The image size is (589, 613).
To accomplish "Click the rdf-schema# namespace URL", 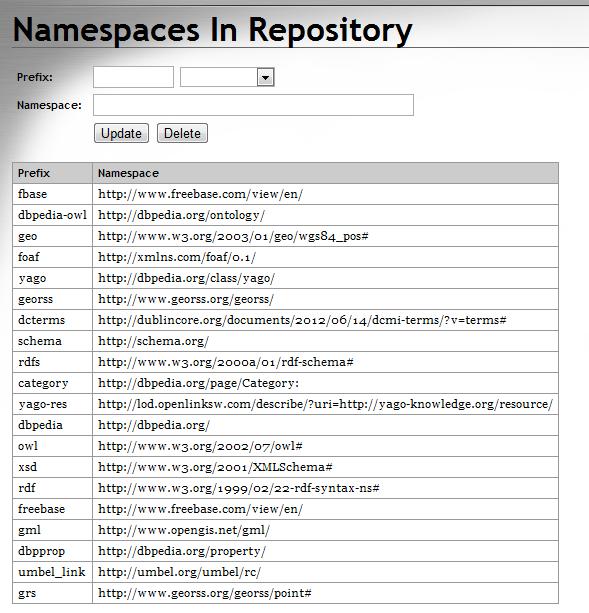I will 226,362.
